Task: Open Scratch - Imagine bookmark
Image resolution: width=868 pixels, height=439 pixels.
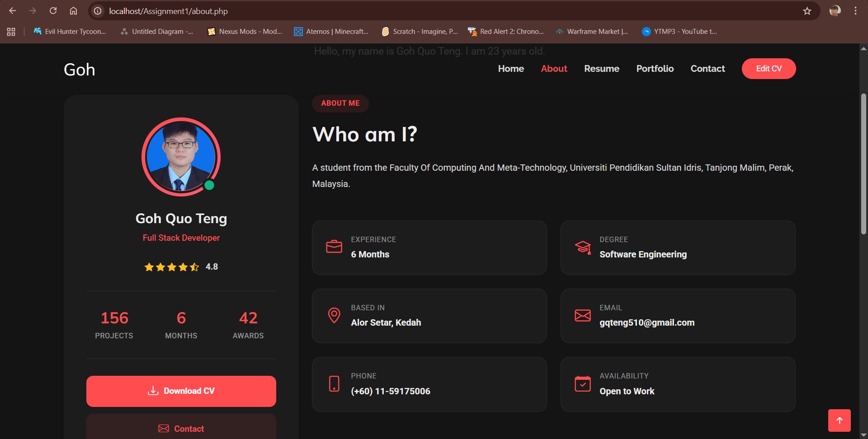Action: pos(420,32)
